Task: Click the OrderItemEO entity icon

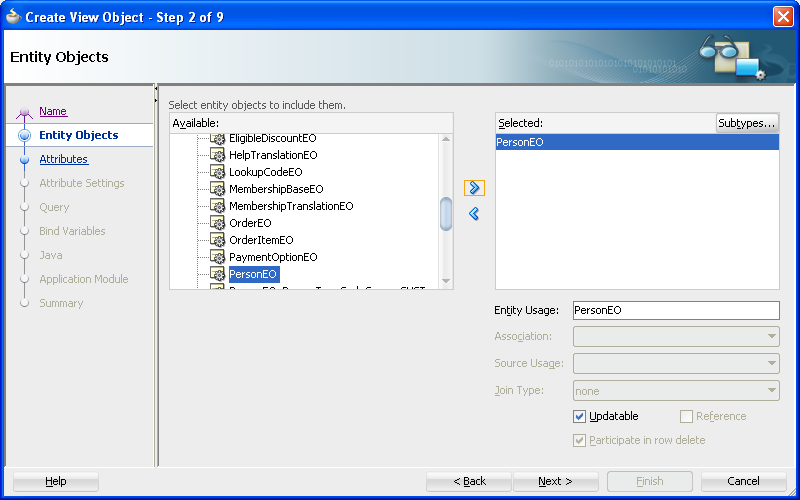Action: (218, 240)
